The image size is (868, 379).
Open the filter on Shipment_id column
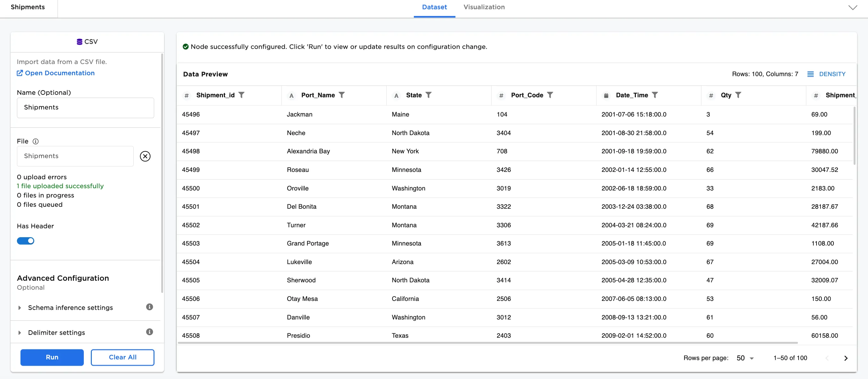(242, 95)
